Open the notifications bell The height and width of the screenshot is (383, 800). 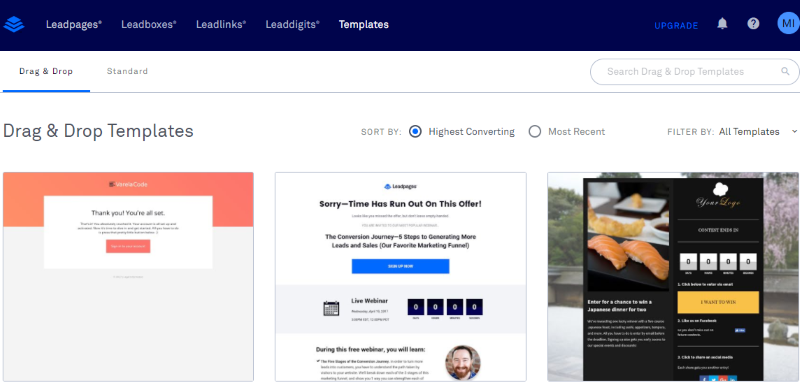point(722,23)
